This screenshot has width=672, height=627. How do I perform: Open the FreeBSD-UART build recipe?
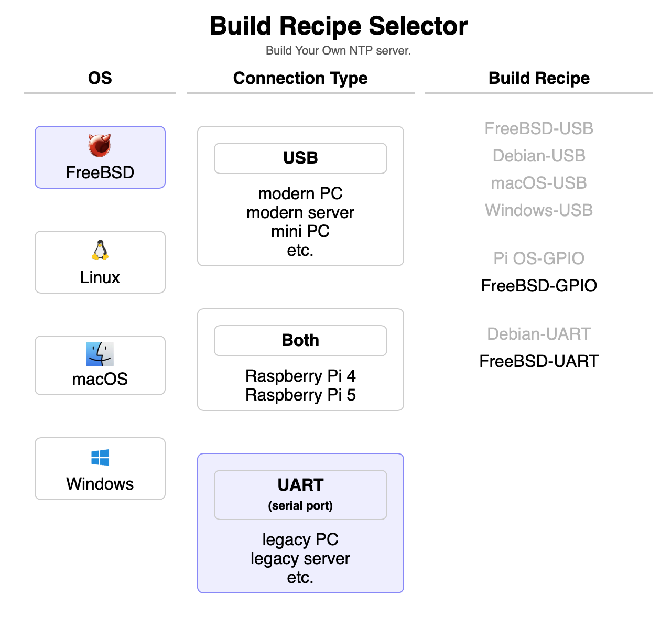tap(539, 361)
